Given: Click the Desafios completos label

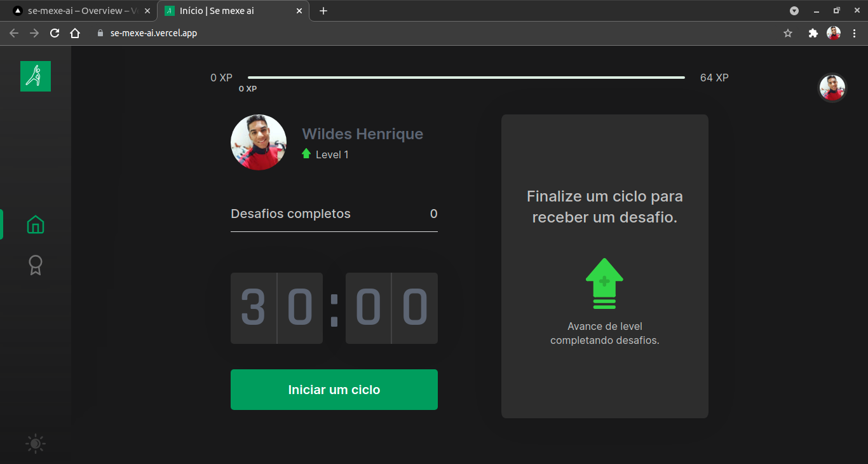Looking at the screenshot, I should pyautogui.click(x=290, y=214).
